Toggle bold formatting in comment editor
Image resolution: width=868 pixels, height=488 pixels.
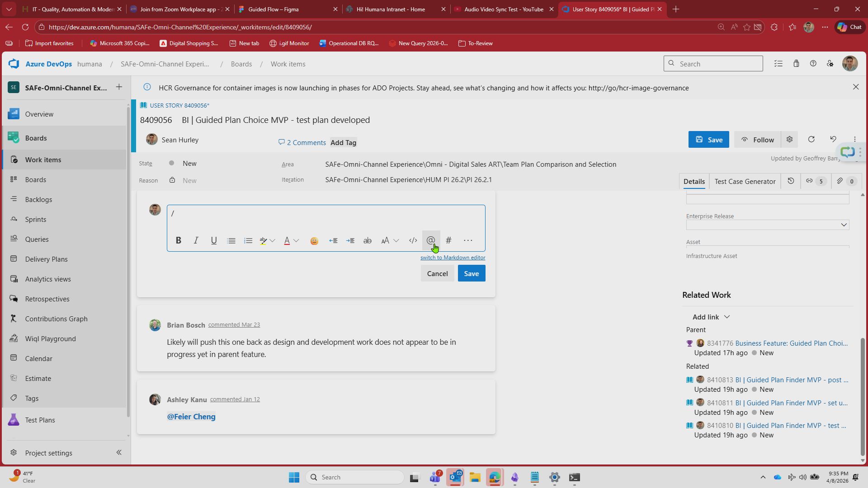pyautogui.click(x=179, y=241)
